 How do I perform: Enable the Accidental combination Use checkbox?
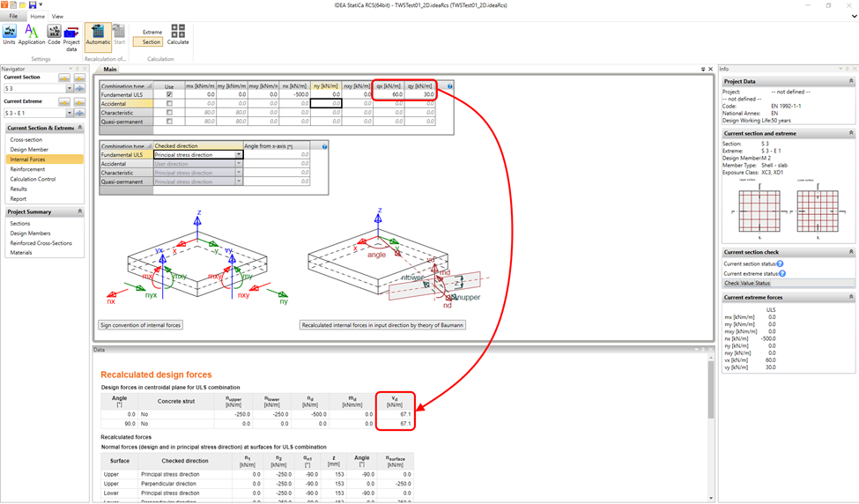(169, 103)
